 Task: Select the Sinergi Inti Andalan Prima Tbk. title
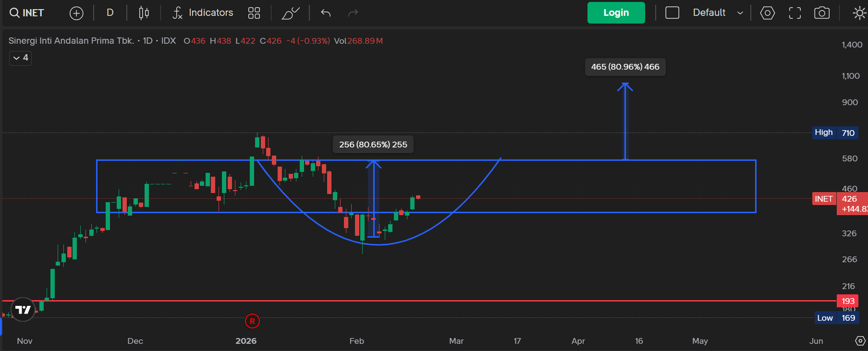tap(71, 41)
